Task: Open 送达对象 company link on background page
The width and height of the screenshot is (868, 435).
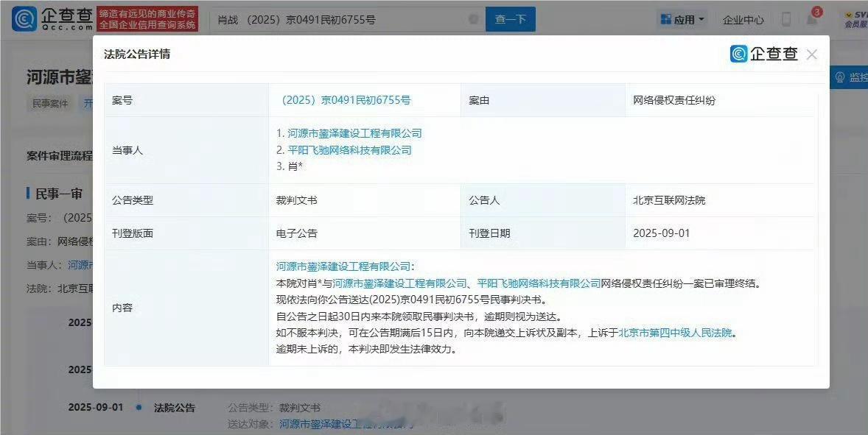Action: click(346, 425)
